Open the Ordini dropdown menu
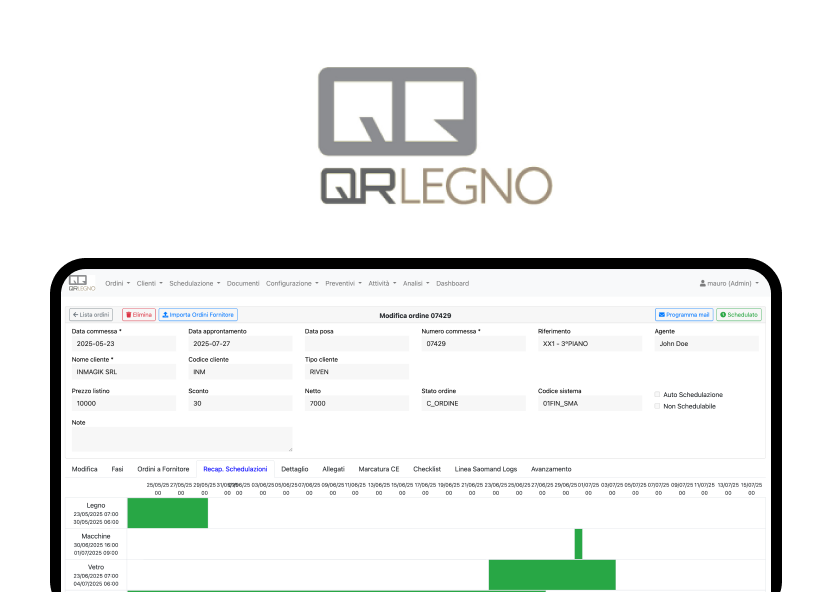Screen dimensions: 832x592 [x=117, y=283]
